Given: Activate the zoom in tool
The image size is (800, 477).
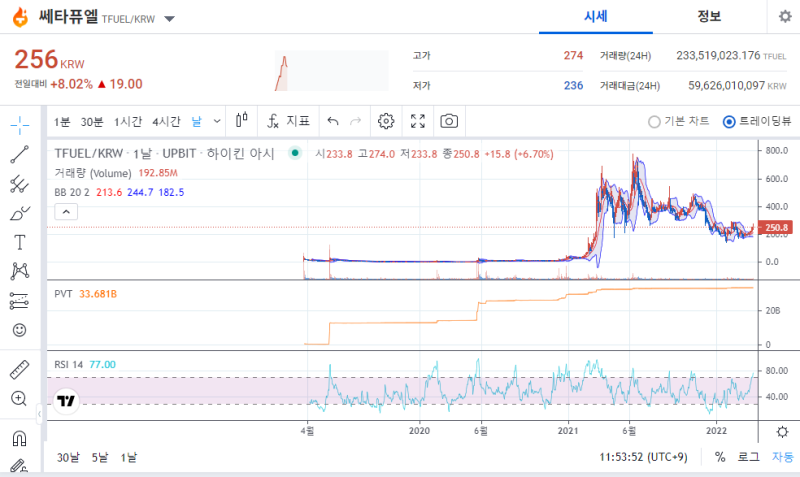Looking at the screenshot, I should pyautogui.click(x=19, y=398).
